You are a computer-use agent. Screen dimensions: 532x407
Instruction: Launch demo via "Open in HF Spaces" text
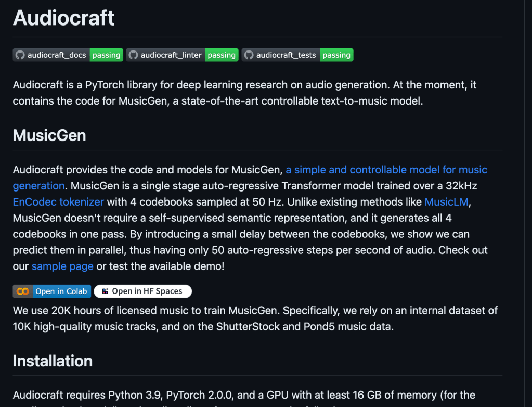(147, 291)
